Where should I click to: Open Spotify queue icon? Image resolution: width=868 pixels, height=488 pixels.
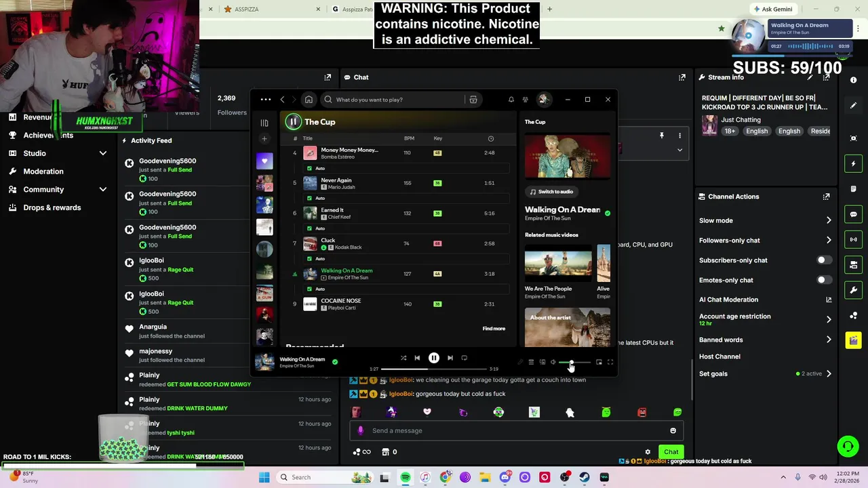pyautogui.click(x=531, y=362)
